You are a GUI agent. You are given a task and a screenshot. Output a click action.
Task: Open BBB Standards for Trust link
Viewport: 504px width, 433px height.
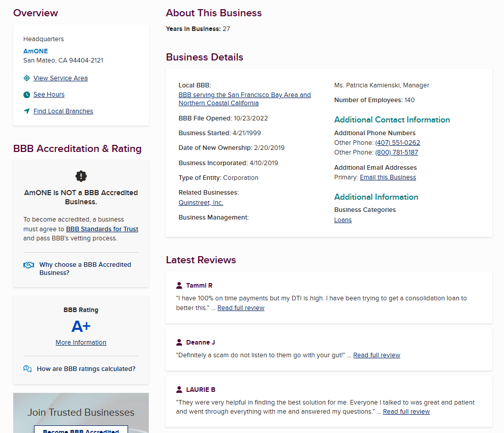(102, 229)
